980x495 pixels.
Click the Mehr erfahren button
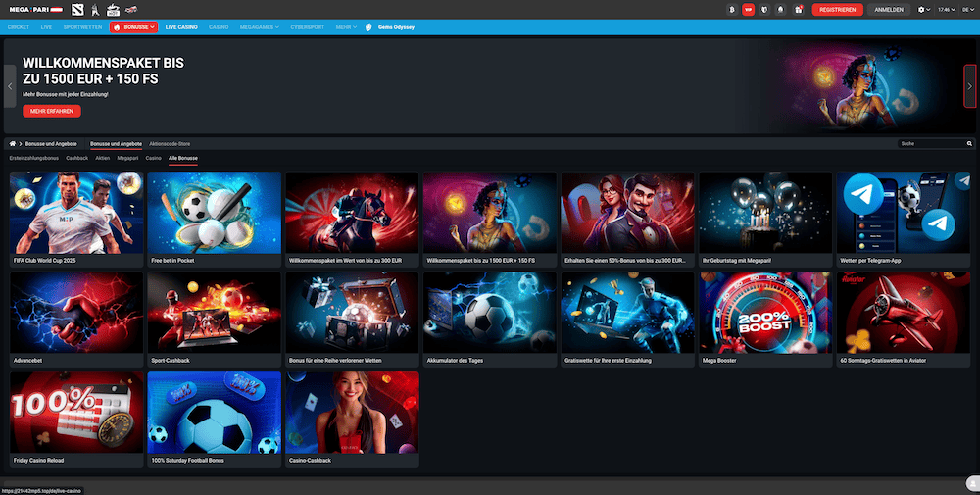pos(52,111)
